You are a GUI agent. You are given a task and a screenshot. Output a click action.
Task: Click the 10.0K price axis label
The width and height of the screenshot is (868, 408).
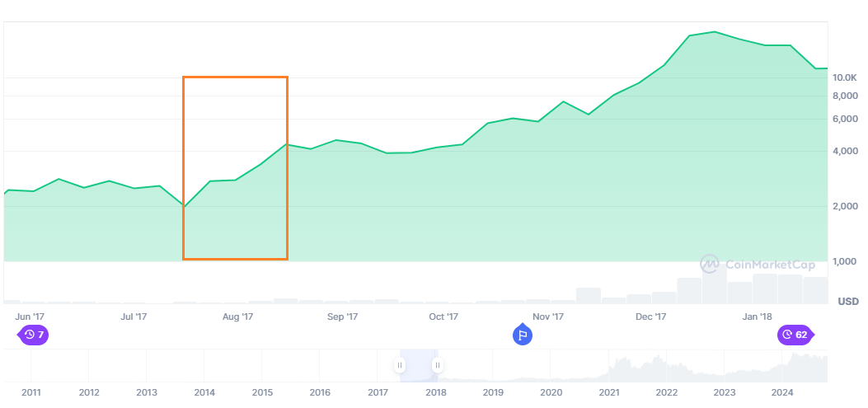tap(847, 78)
